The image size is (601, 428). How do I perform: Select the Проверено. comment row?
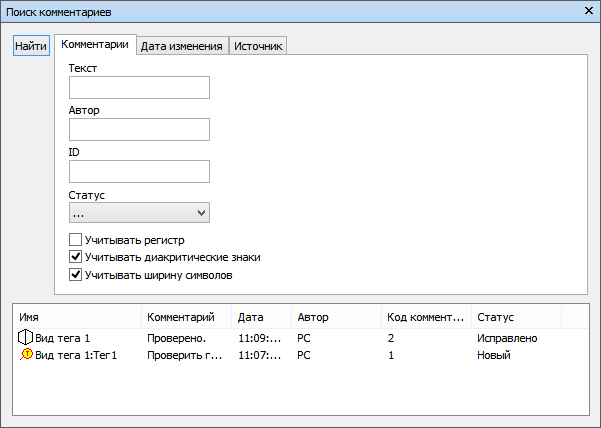point(301,338)
